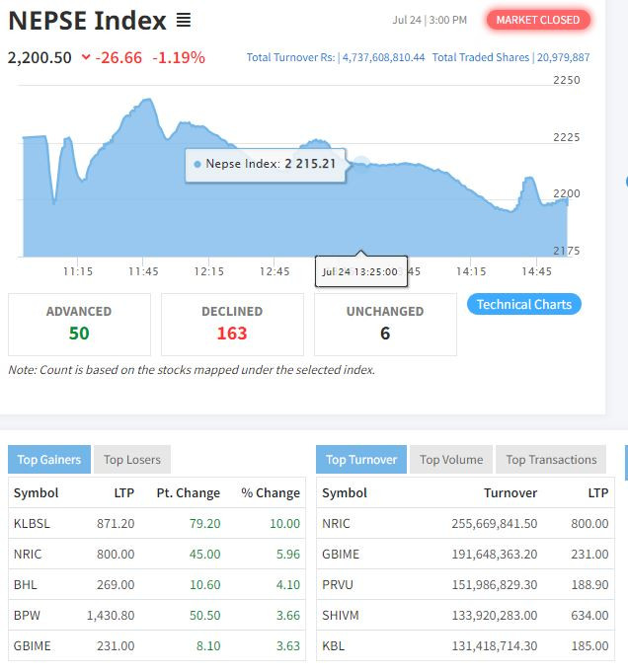Screen dimensions: 628x672
Task: Click the gainers table Symbol header
Action: coord(36,492)
